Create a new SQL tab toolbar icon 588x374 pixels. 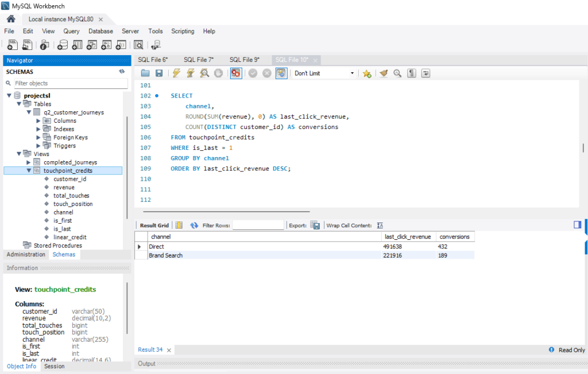(x=13, y=45)
